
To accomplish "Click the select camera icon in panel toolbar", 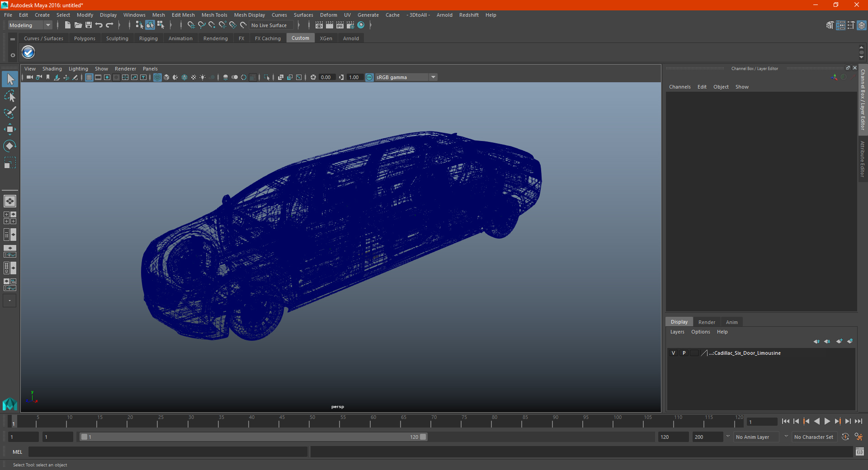I will click(30, 77).
